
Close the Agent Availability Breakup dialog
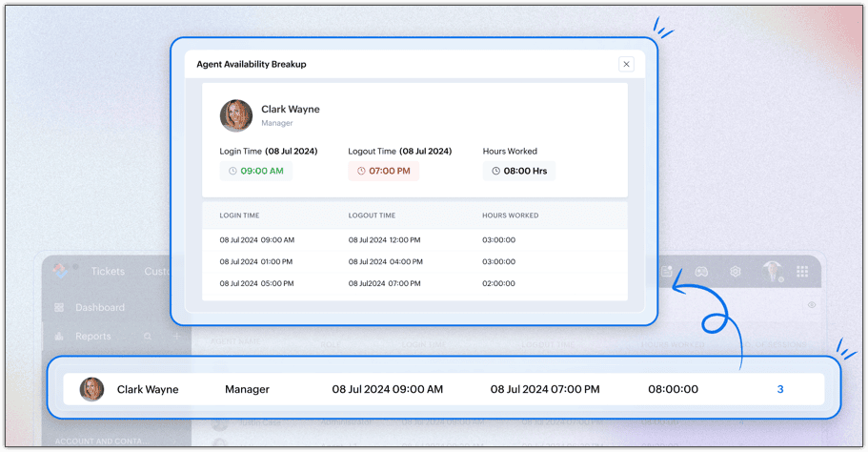(626, 64)
